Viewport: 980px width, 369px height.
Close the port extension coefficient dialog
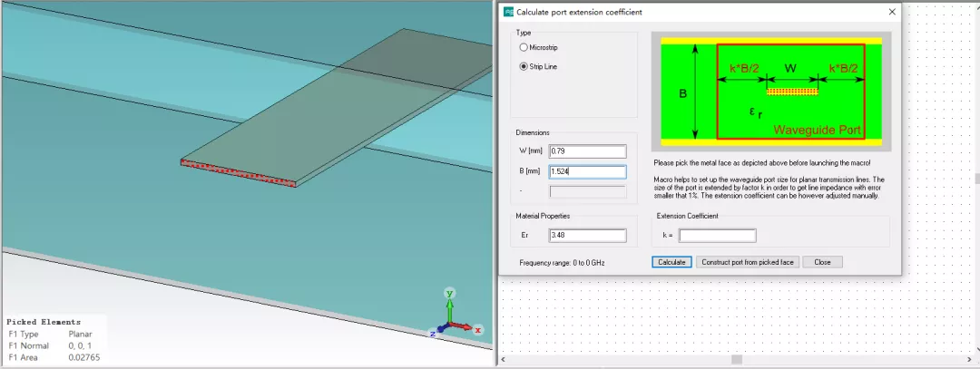892,12
